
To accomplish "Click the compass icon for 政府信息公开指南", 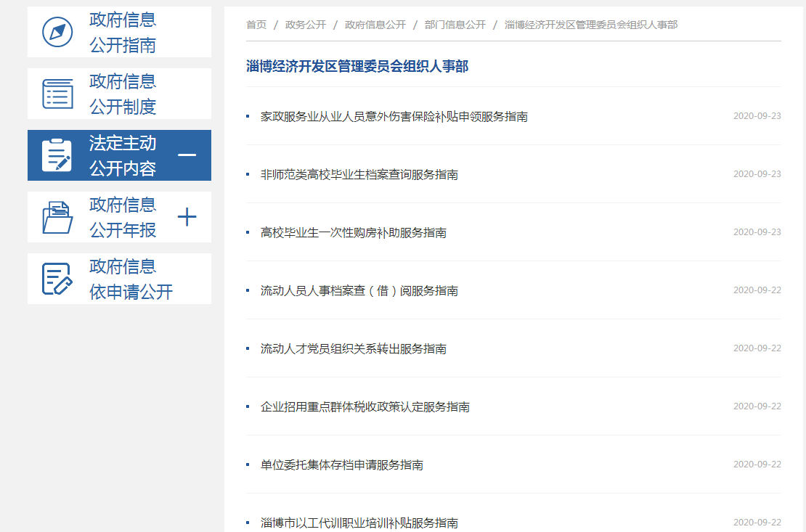I will click(x=57, y=33).
